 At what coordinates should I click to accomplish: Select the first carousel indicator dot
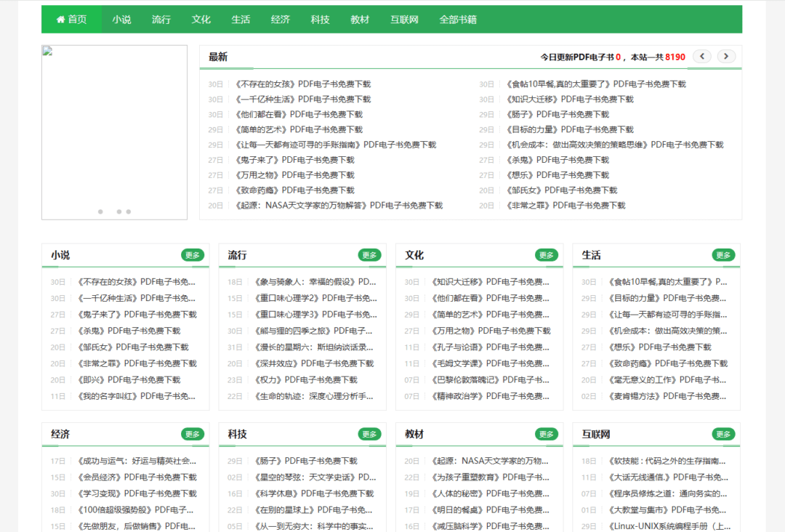(100, 211)
